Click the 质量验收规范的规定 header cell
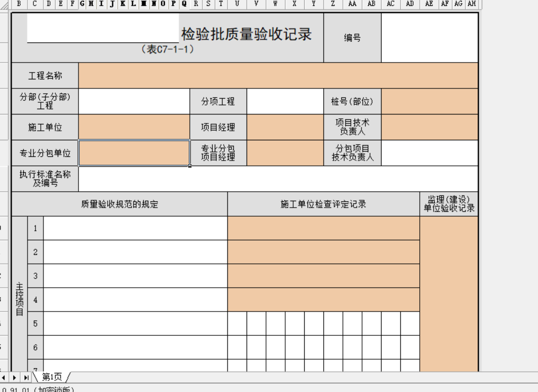Screen dimensions: 538x392 (x=119, y=204)
